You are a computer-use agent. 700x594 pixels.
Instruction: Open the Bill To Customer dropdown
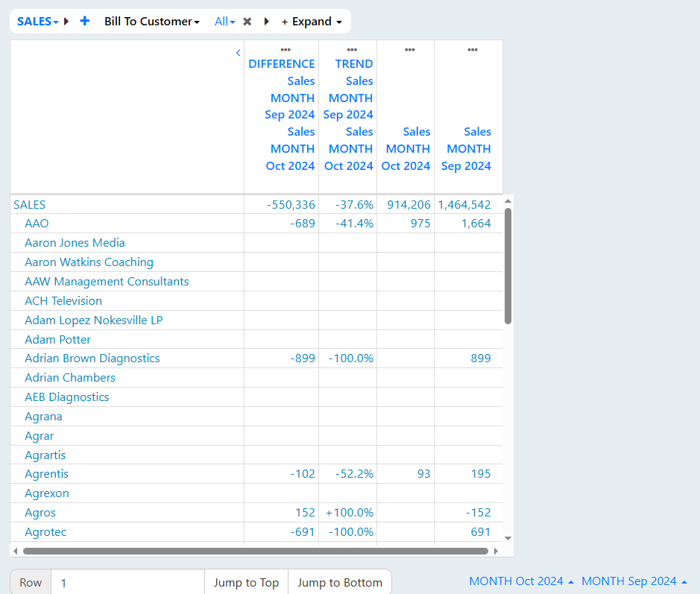(152, 22)
